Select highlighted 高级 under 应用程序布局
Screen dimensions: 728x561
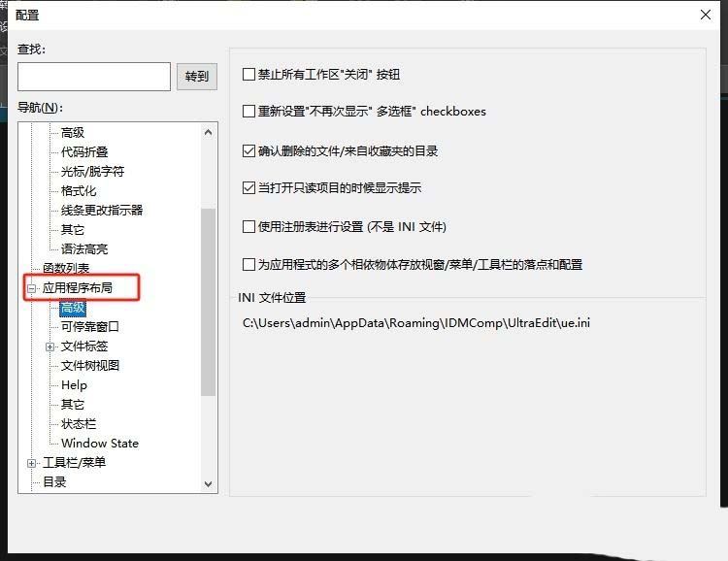(x=73, y=308)
